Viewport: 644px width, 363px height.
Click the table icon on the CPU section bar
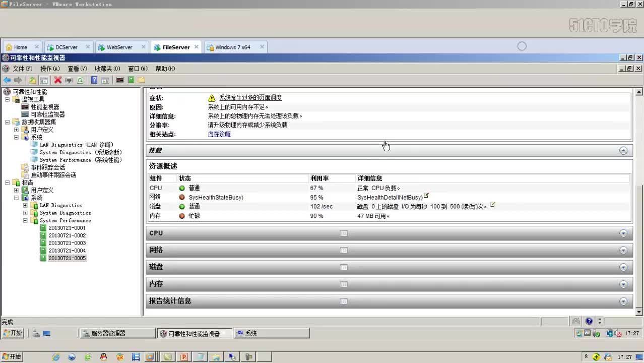[x=344, y=233]
